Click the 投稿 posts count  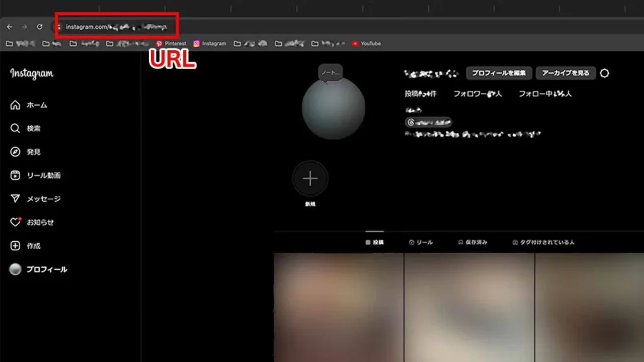pos(421,94)
